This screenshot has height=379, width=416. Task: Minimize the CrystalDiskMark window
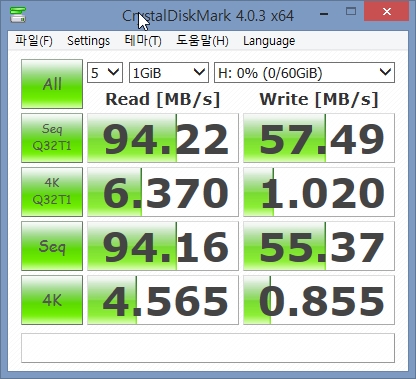tap(324, 14)
